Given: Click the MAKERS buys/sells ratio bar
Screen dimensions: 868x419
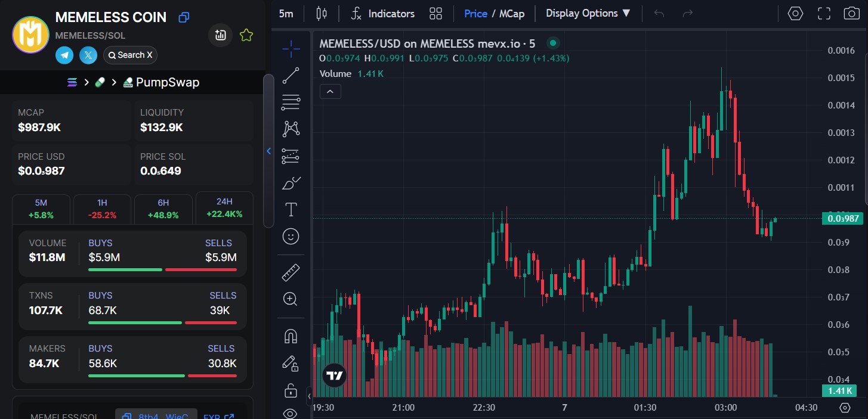Looking at the screenshot, I should 162,375.
